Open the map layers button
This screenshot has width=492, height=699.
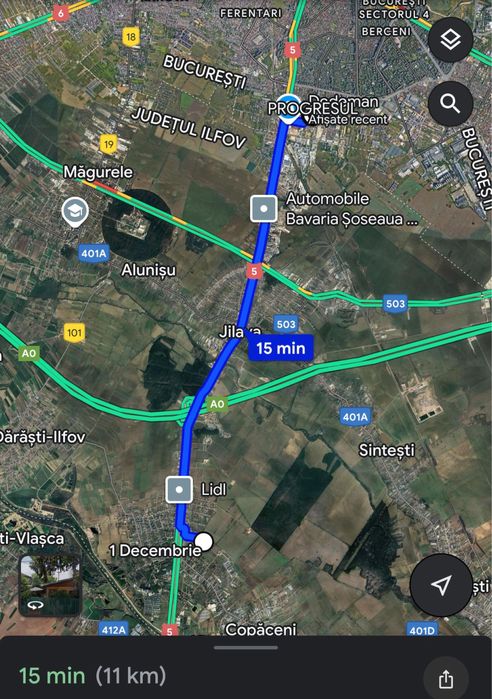click(451, 40)
